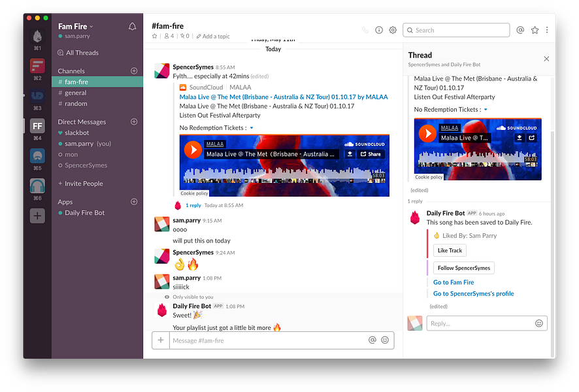Collapse thread SoundCloud preview arrow

[486, 109]
